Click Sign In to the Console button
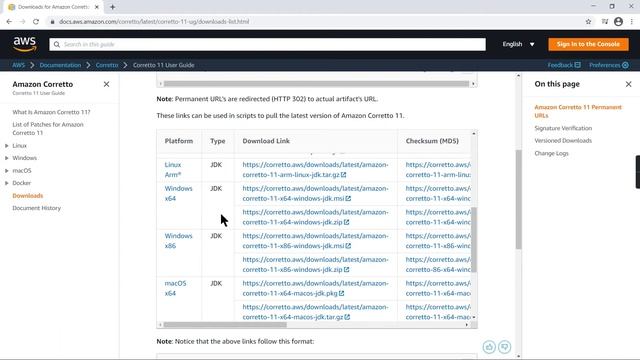Viewport: 640px width, 360px height. pyautogui.click(x=588, y=44)
